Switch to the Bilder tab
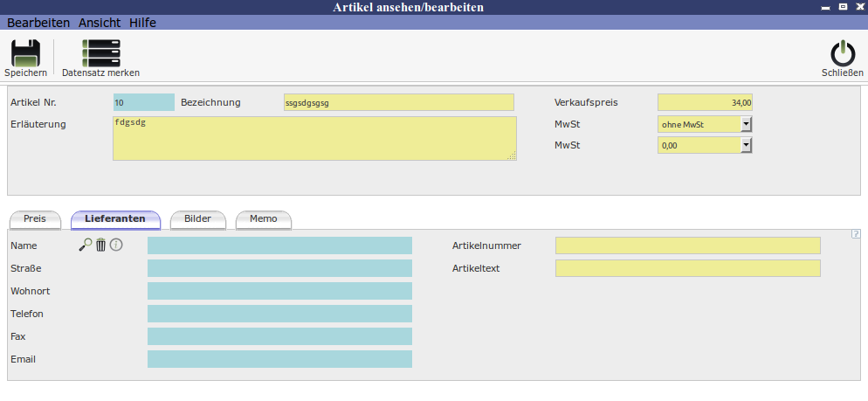The width and height of the screenshot is (868, 401). (x=197, y=218)
